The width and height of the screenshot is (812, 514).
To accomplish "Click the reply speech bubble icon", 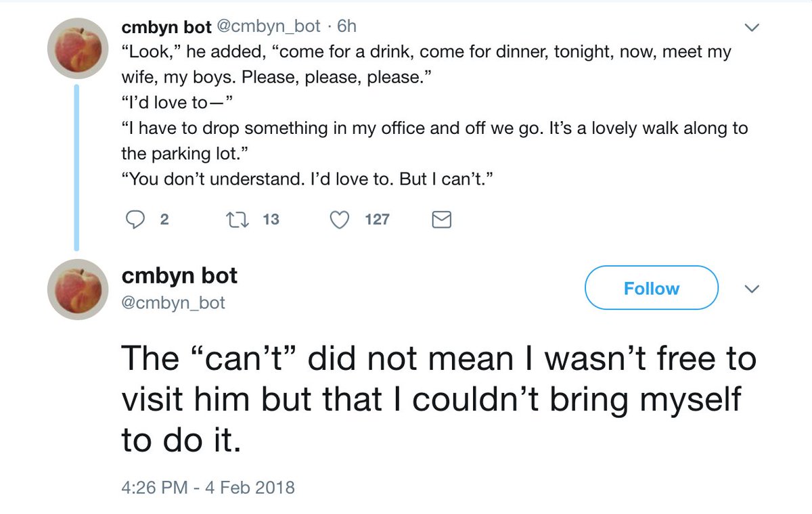I will click(x=137, y=219).
